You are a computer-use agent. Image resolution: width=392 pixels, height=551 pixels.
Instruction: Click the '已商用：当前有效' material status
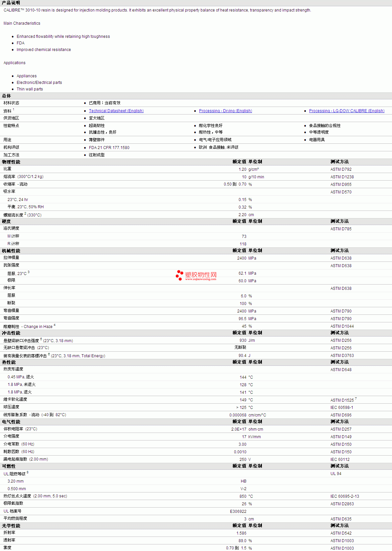point(104,103)
